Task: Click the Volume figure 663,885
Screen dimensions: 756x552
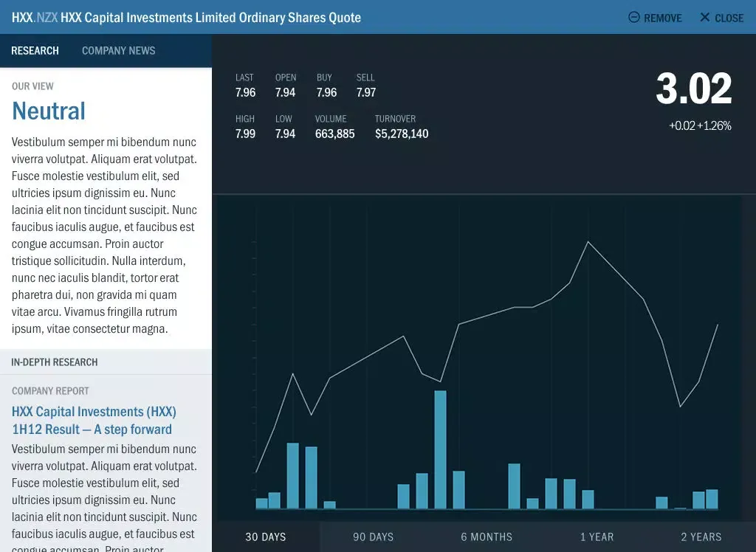Action: click(x=334, y=134)
